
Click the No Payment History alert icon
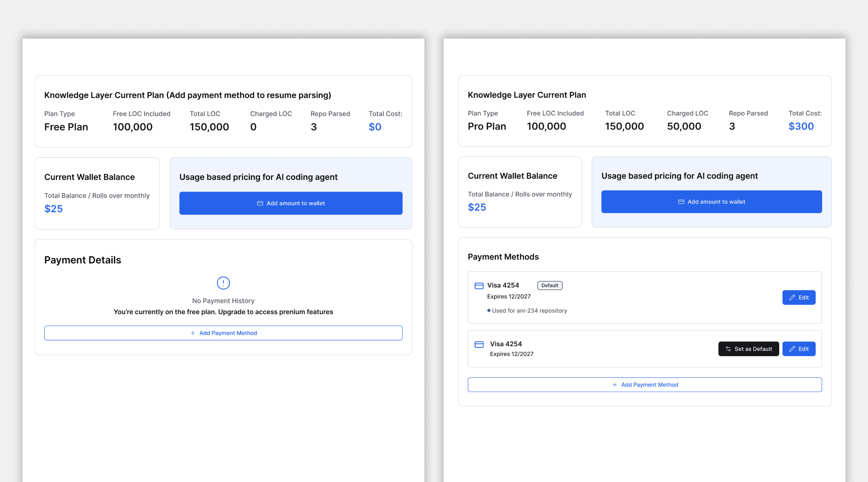point(223,283)
